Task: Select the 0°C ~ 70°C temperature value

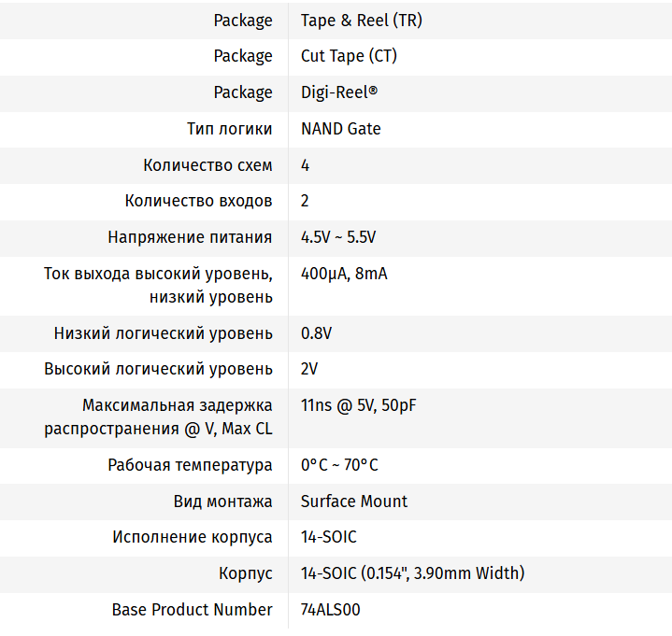Action: pos(339,465)
